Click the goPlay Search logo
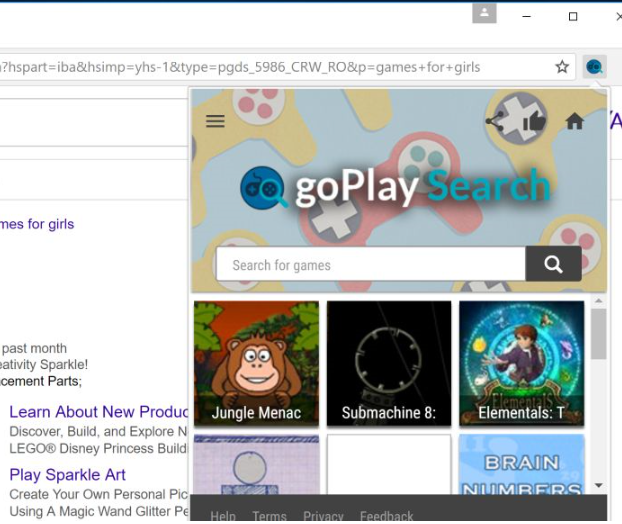This screenshot has height=524, width=622. click(x=396, y=187)
